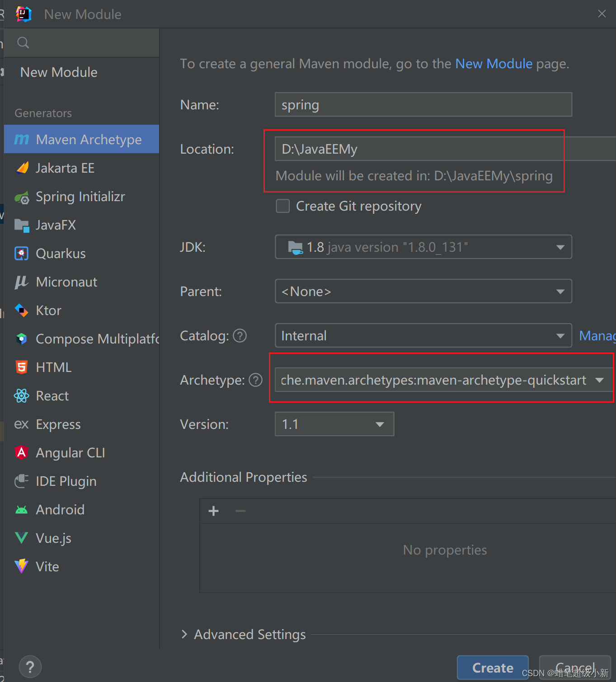Select Vite generator label

(47, 567)
